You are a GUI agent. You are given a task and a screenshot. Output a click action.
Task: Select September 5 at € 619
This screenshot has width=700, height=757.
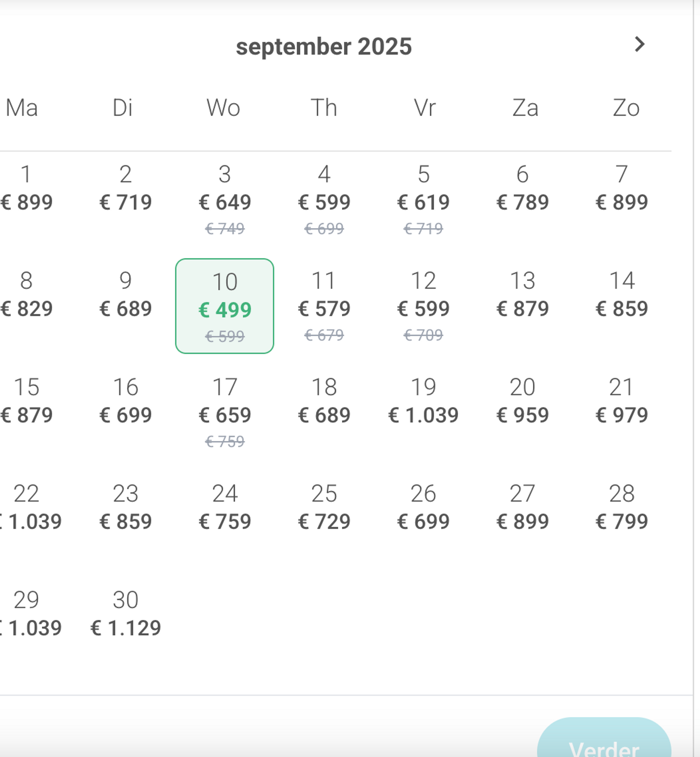(x=423, y=200)
